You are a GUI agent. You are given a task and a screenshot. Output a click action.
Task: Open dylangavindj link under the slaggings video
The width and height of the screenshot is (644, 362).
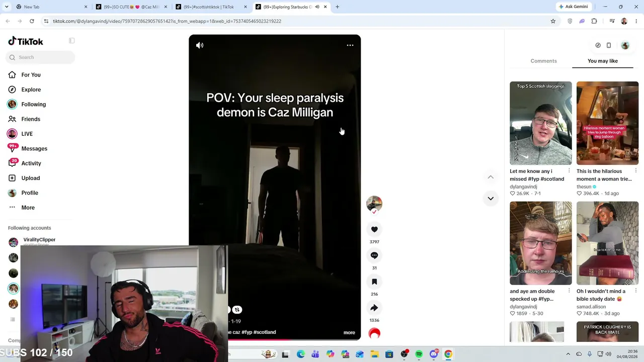point(523,187)
